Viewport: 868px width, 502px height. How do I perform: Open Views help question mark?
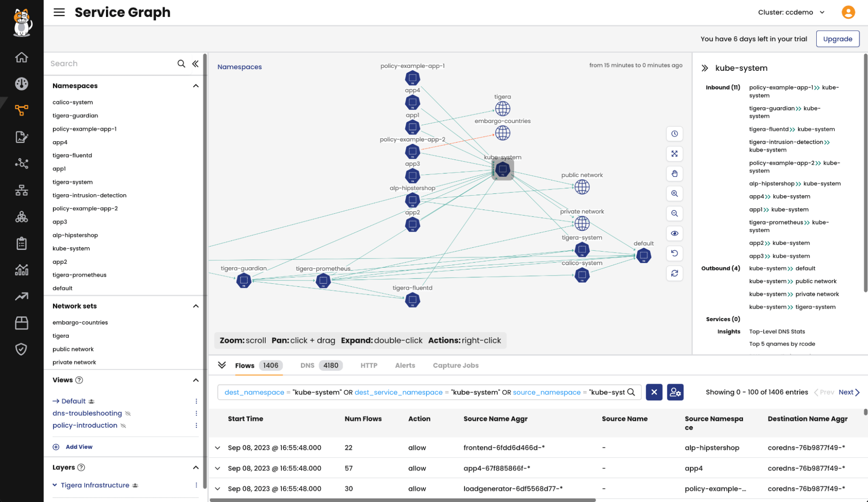tap(79, 380)
